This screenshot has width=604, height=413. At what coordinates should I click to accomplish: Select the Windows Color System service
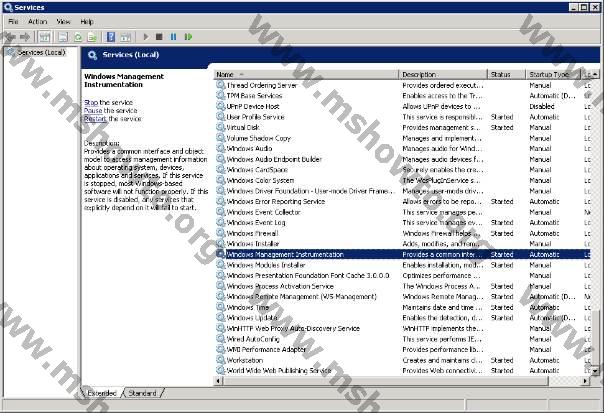pos(402,180)
